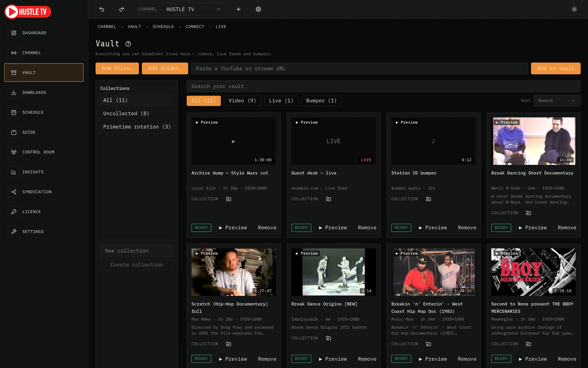Click the Channel broadcast icon in sidebar
Screen dimensions: 588x368
click(x=14, y=53)
